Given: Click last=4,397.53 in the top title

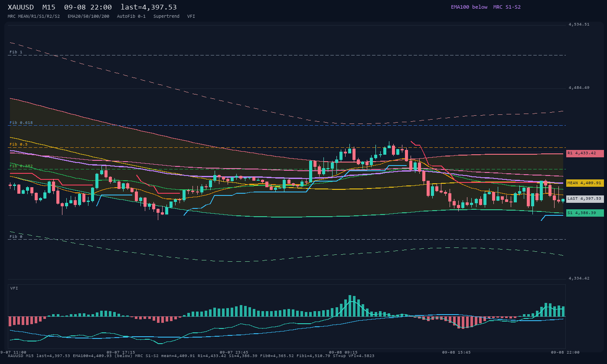Looking at the screenshot, I should [149, 7].
